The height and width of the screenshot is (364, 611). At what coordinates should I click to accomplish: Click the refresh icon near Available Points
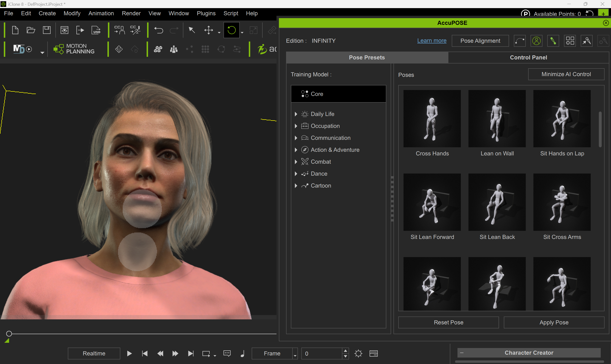[590, 14]
